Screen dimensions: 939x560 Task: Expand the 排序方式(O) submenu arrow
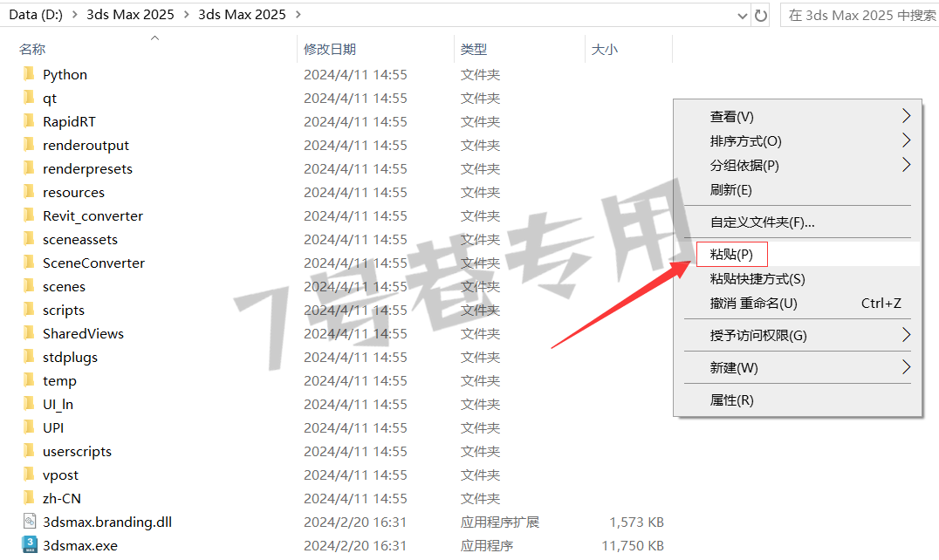[x=906, y=140]
